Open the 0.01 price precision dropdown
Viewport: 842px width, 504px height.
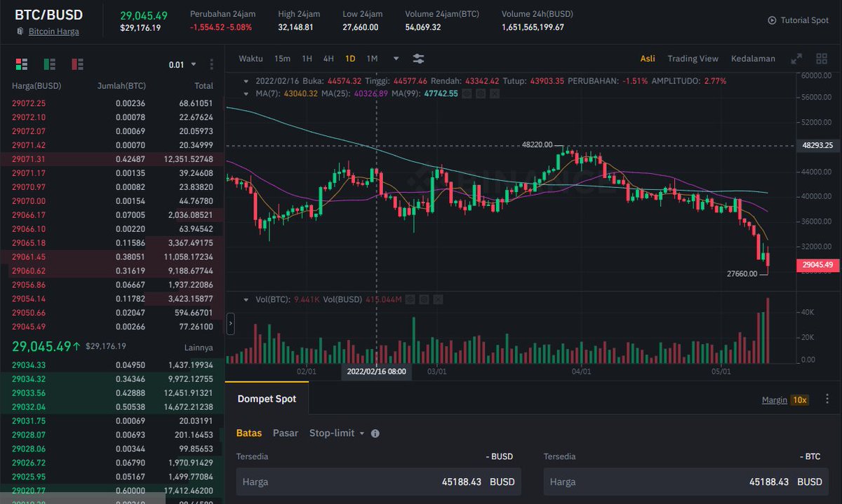coord(184,64)
